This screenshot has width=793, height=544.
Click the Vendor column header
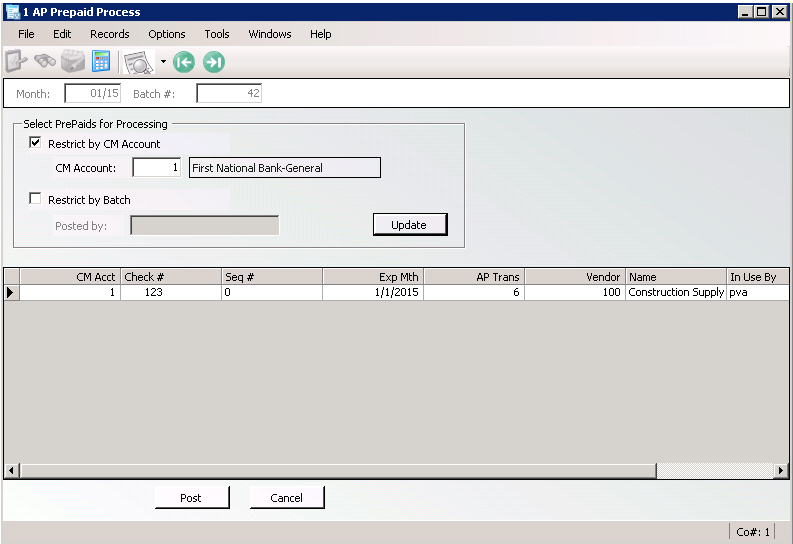(x=576, y=277)
